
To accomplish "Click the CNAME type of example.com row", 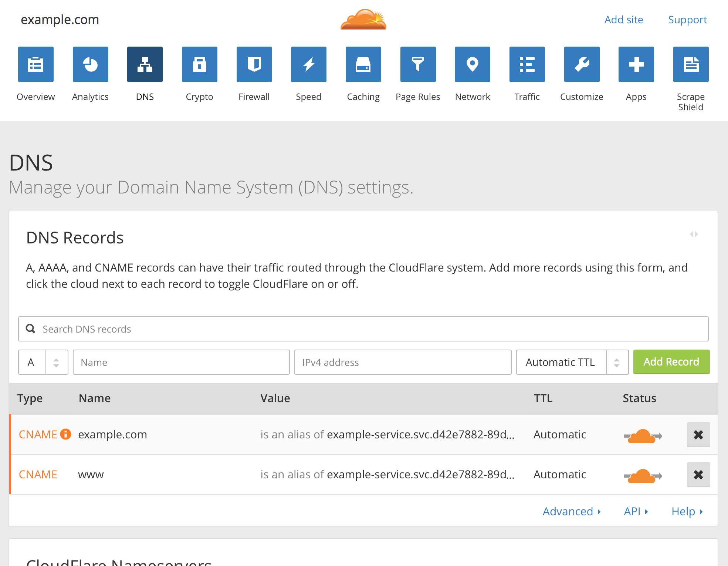I will (38, 434).
